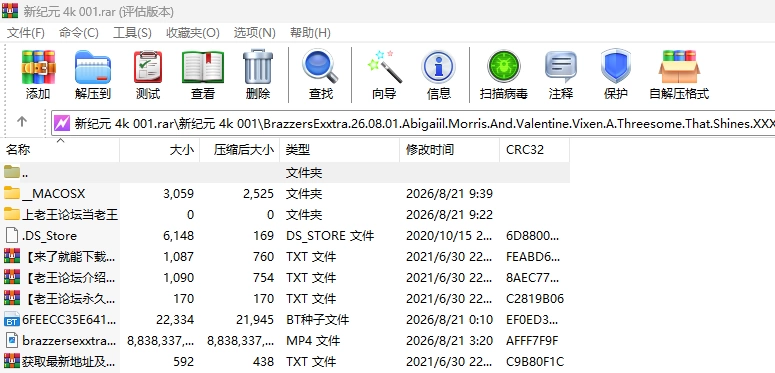
Task: Open the 文件(F) menu
Action: (26, 33)
